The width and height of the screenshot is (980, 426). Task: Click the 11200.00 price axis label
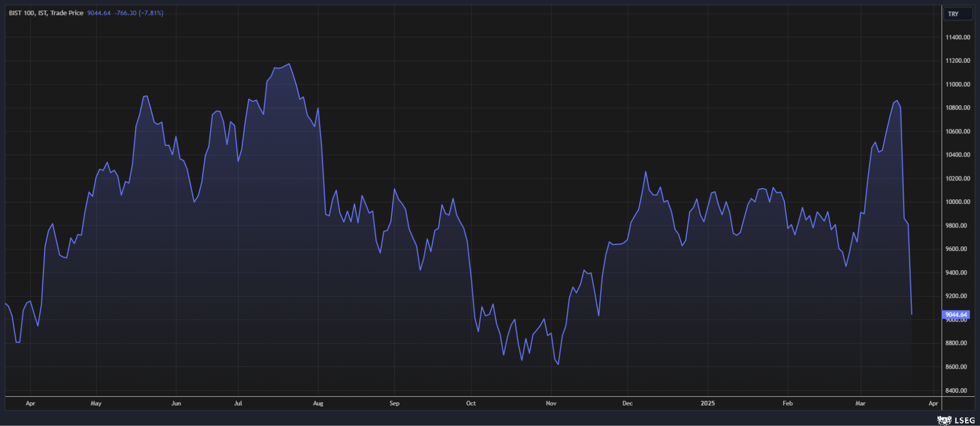click(958, 61)
